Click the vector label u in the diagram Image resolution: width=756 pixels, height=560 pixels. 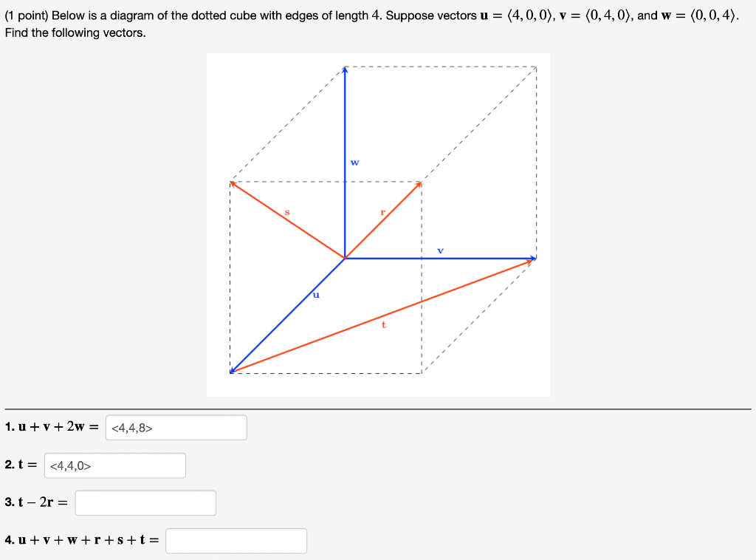[x=316, y=295]
